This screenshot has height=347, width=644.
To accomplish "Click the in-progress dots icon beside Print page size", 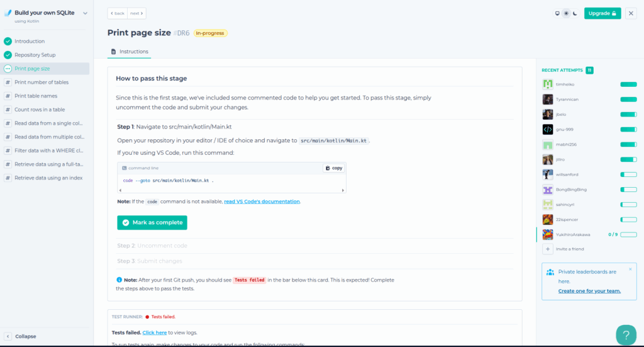I will [x=8, y=69].
